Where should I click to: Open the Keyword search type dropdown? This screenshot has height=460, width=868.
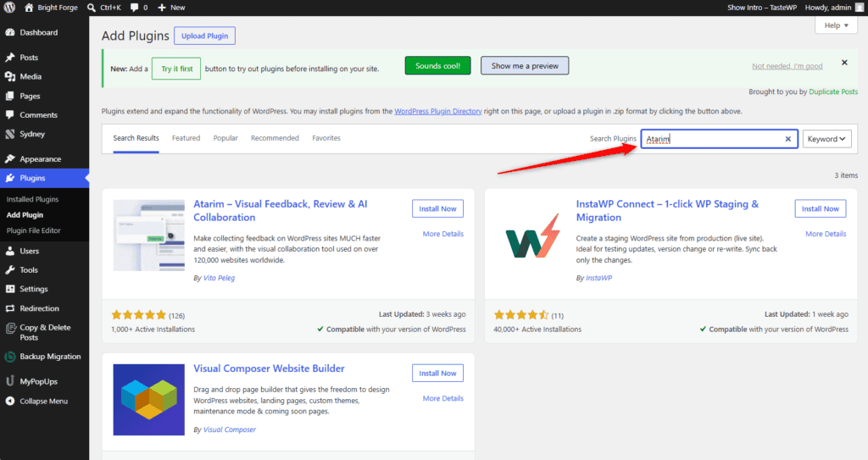tap(826, 139)
